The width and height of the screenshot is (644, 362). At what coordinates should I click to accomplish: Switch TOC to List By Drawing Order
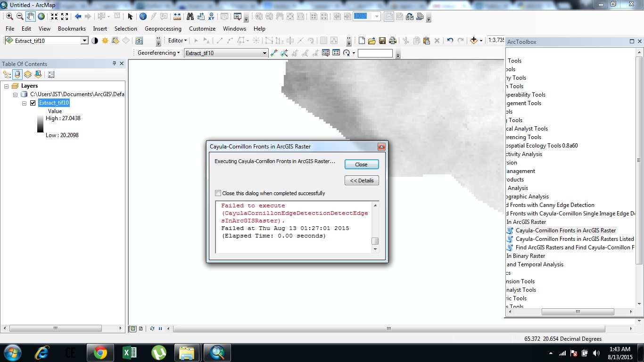[7, 74]
